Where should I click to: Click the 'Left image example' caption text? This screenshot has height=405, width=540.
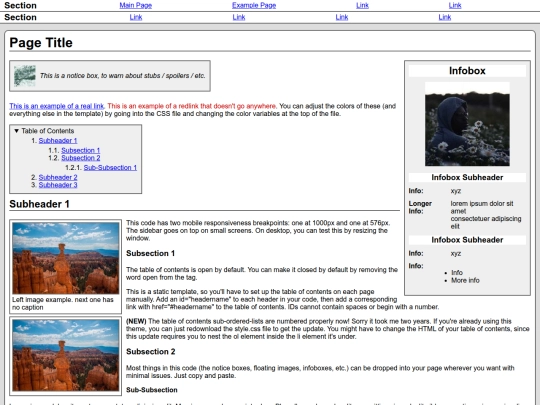[x=63, y=303]
